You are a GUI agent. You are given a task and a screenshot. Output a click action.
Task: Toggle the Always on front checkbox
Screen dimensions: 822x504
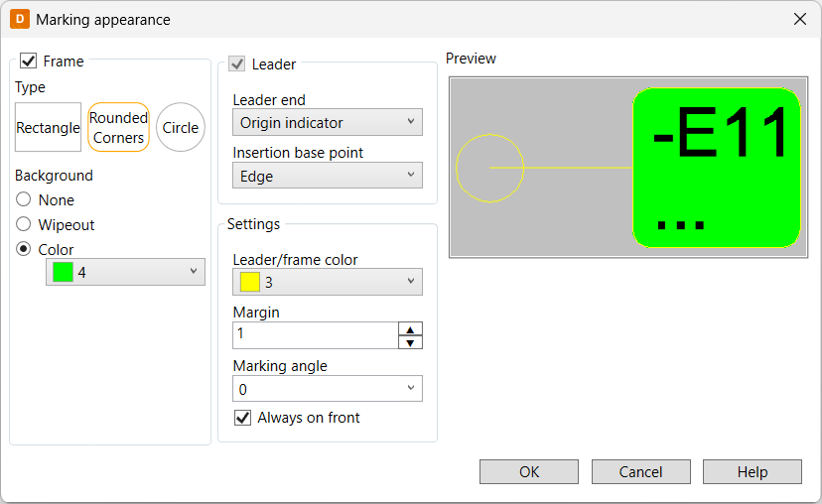click(242, 418)
